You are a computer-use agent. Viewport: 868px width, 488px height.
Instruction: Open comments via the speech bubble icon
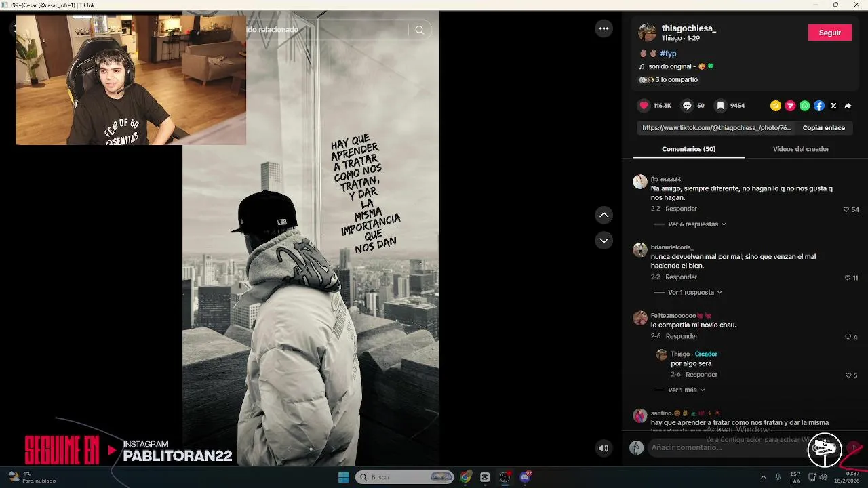pyautogui.click(x=687, y=106)
